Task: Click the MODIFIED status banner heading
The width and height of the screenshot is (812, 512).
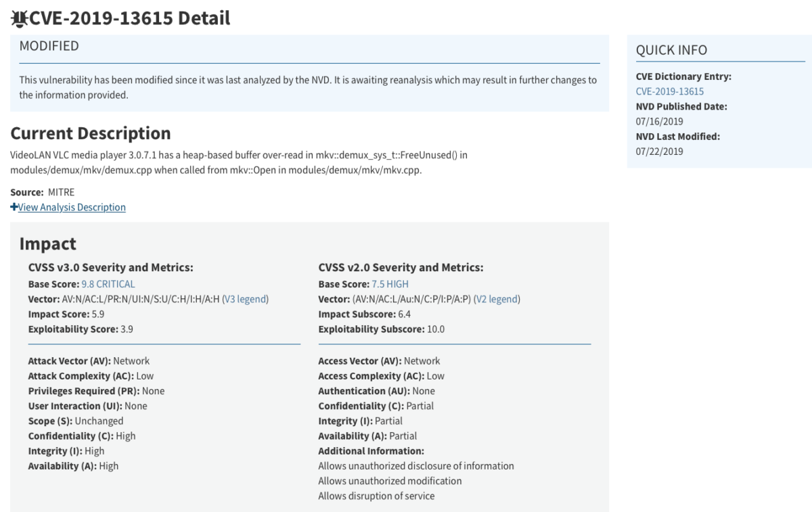Action: pyautogui.click(x=49, y=46)
